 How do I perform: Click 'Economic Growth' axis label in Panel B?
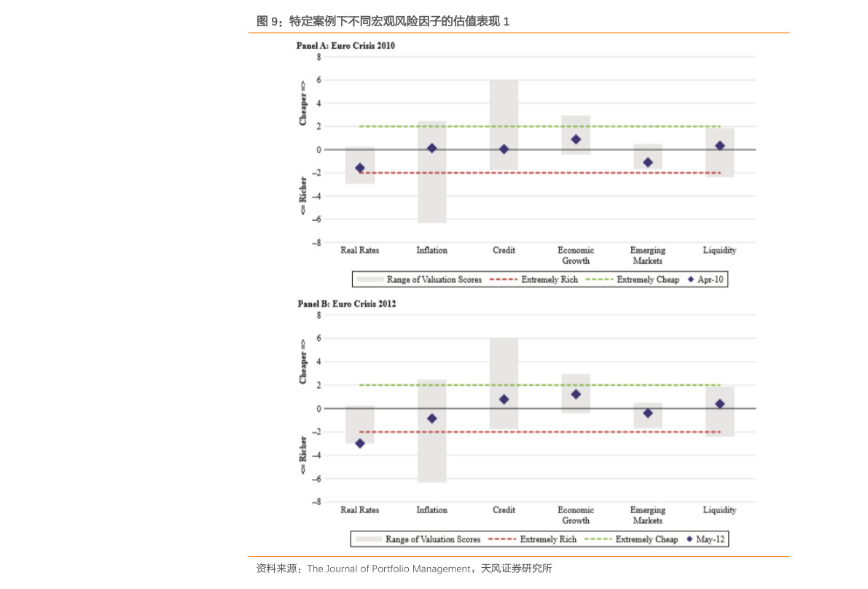click(x=576, y=515)
